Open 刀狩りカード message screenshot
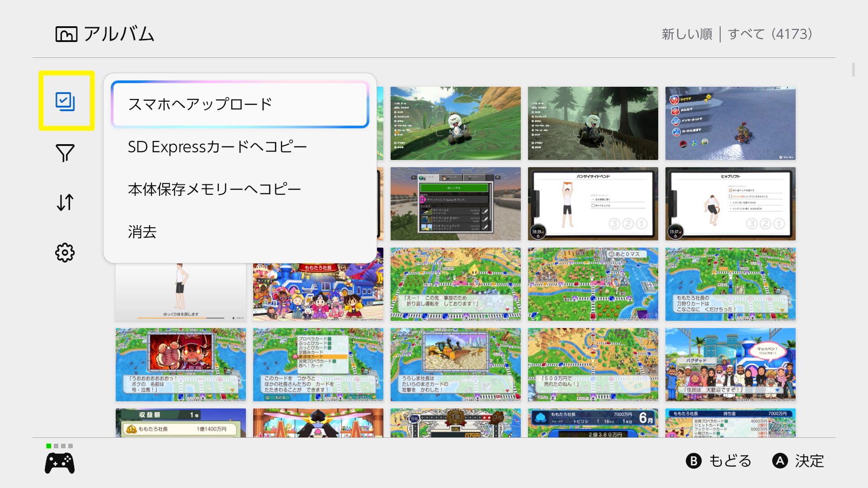 coord(731,284)
